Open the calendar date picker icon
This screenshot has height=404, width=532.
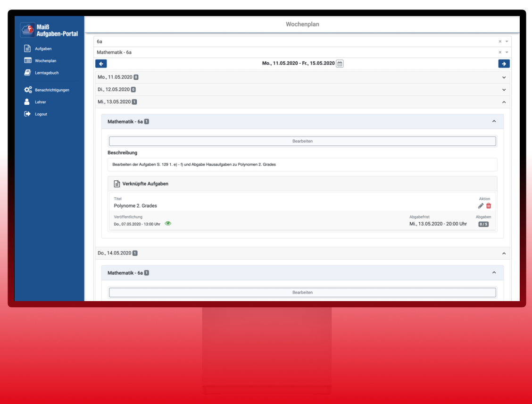(x=340, y=64)
